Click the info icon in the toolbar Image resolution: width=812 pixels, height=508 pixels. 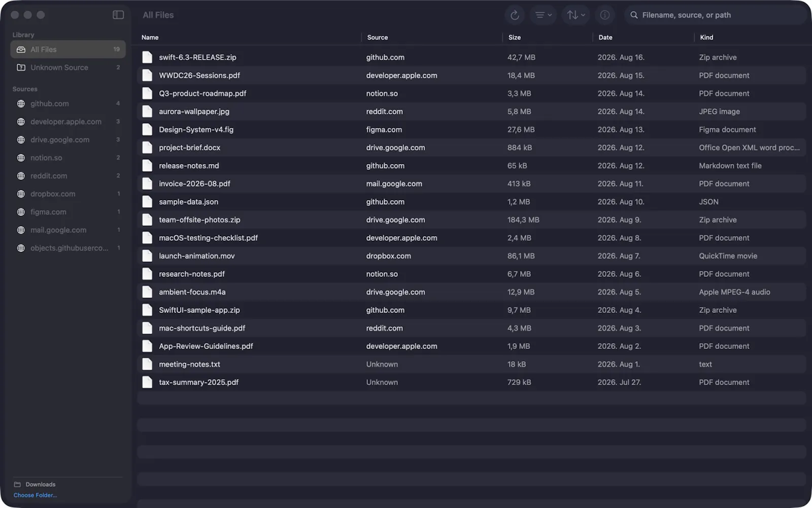pos(605,15)
